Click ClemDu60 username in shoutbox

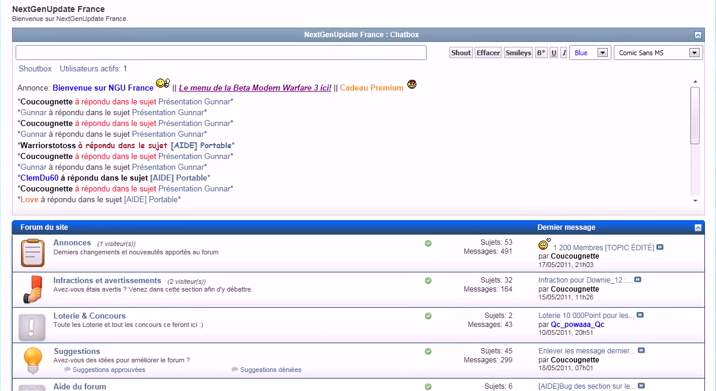(39, 178)
